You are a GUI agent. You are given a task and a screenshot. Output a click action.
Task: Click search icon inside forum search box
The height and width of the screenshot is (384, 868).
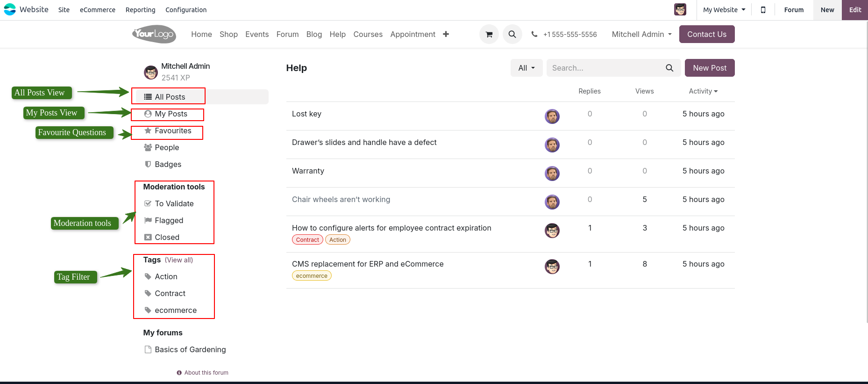click(x=669, y=68)
